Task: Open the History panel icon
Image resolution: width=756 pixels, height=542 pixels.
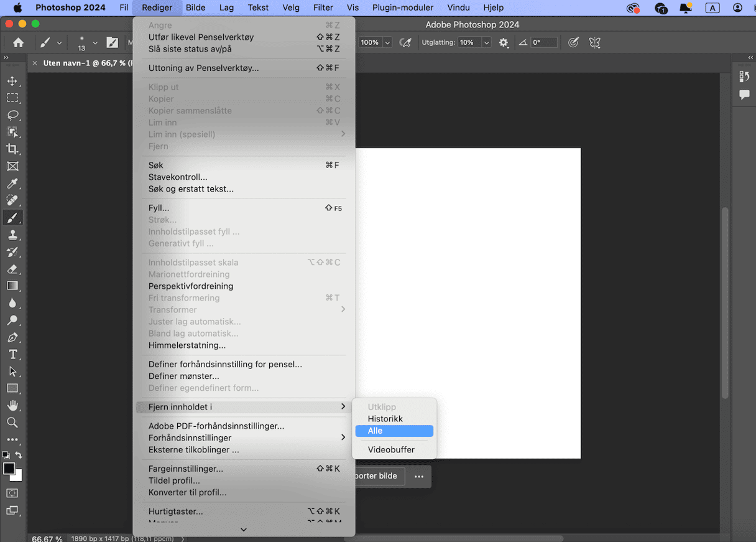Action: coord(744,77)
